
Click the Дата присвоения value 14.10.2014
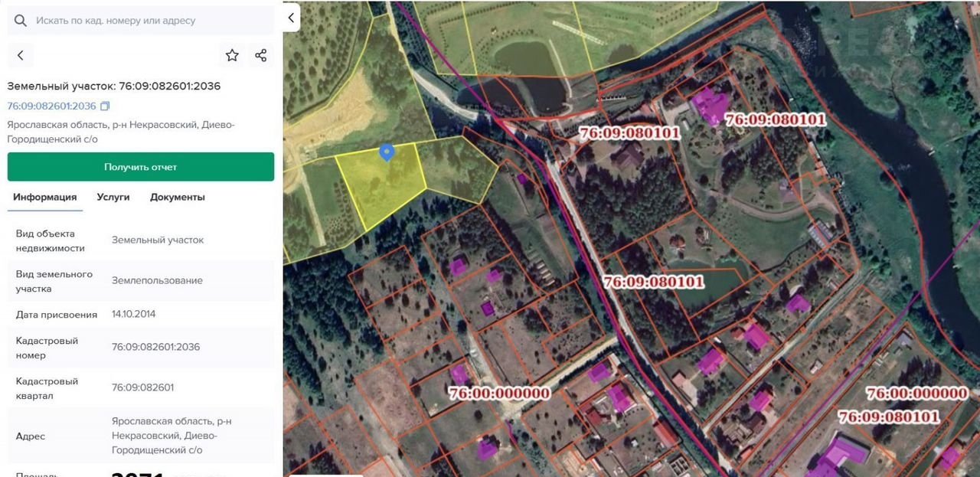[133, 314]
